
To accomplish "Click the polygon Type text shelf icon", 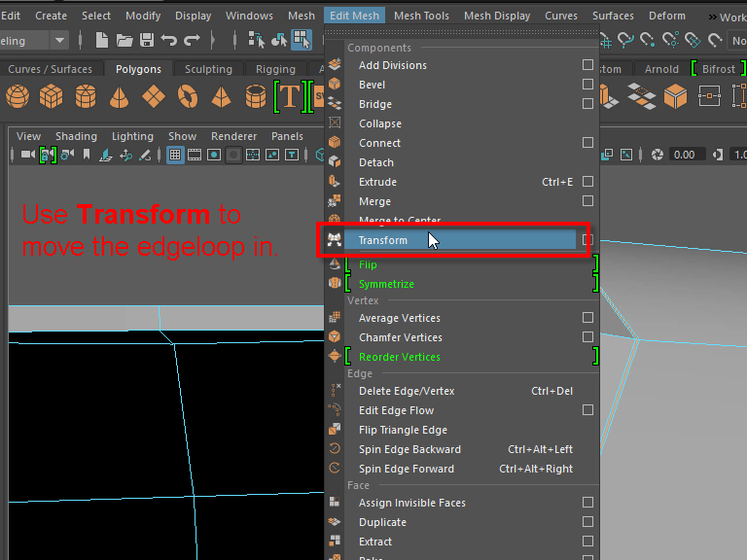I will point(289,96).
